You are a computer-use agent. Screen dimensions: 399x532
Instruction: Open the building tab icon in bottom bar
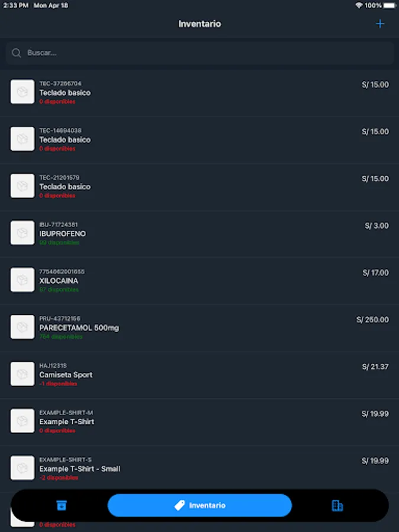click(x=338, y=505)
